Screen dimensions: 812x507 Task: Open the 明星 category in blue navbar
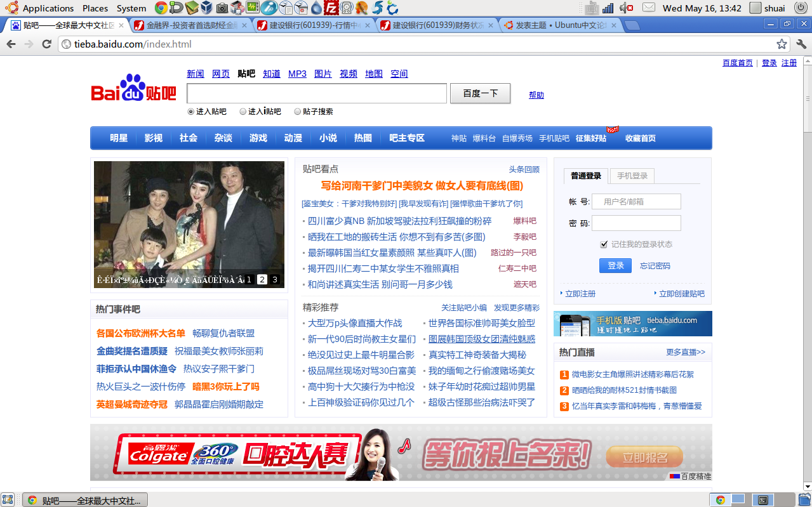[119, 138]
